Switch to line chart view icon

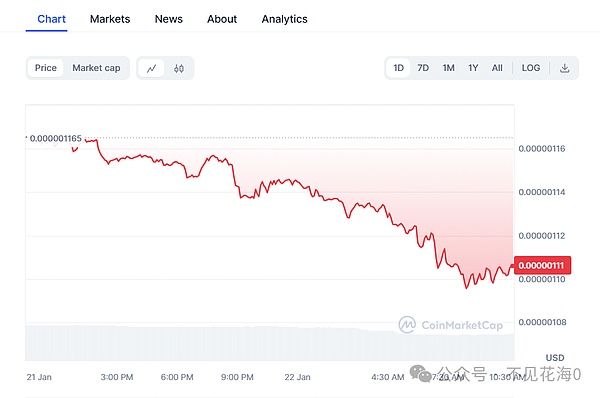152,69
